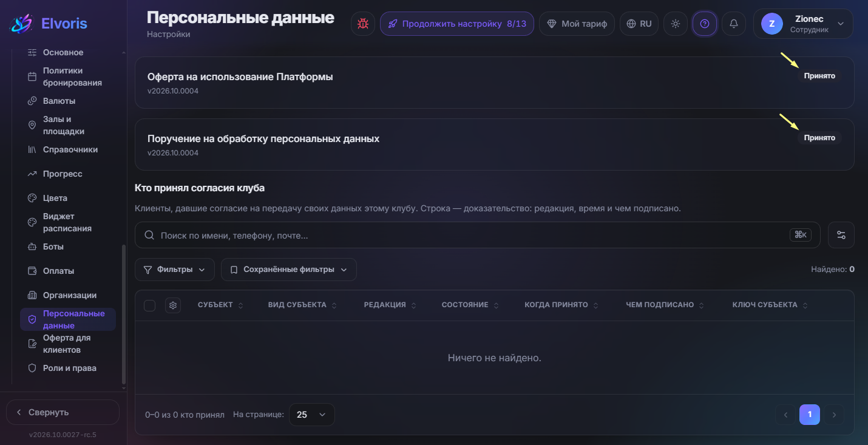Viewport: 868px width, 445px height.
Task: Click the magnifier icon in the search box
Action: pos(149,235)
